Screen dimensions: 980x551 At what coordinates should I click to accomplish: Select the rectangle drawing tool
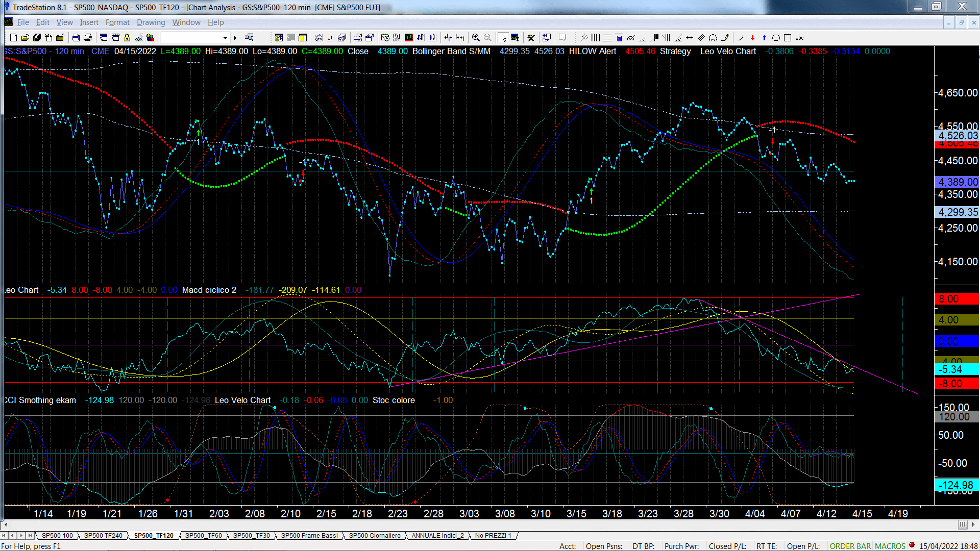788,38
